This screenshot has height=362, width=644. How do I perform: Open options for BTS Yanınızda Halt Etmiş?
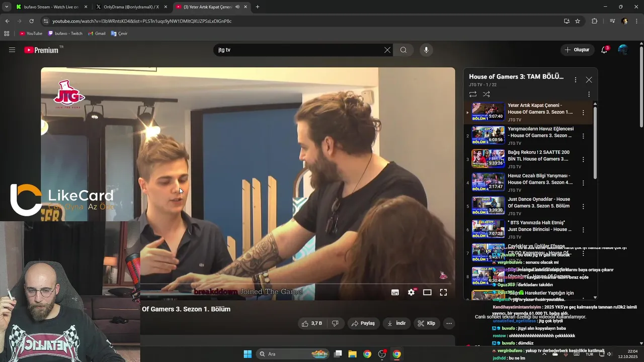tap(583, 230)
